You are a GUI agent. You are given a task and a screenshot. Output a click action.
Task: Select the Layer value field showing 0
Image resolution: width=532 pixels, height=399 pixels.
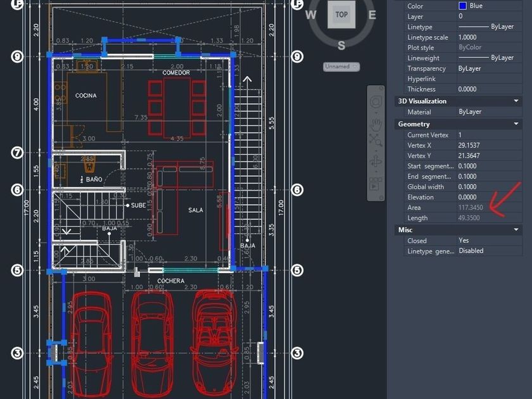tap(489, 16)
